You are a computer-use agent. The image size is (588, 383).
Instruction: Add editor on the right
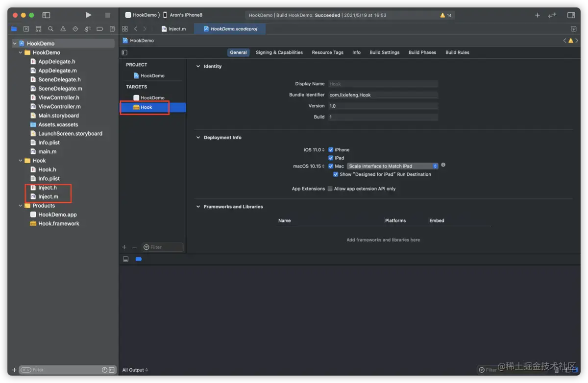(x=573, y=29)
